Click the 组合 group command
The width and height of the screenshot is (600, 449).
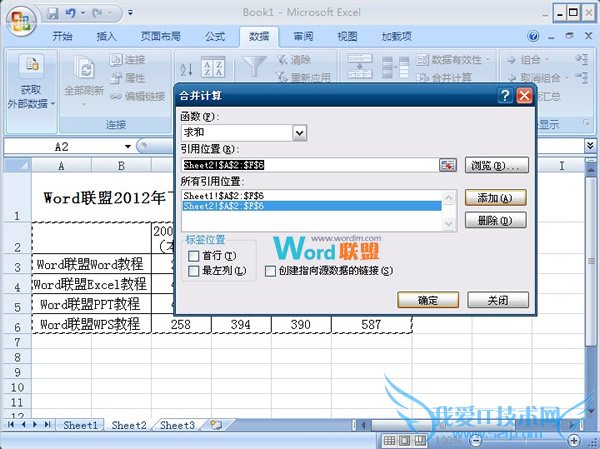pyautogui.click(x=524, y=60)
